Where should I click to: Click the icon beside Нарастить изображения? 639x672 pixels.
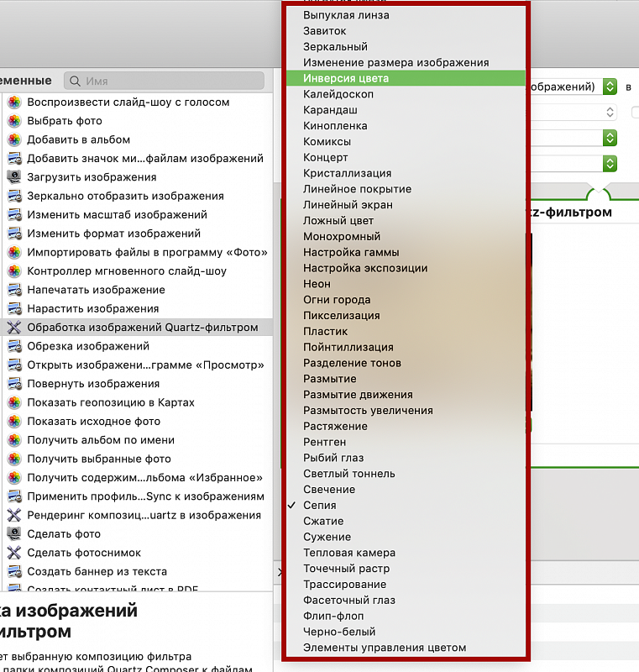pos(14,308)
